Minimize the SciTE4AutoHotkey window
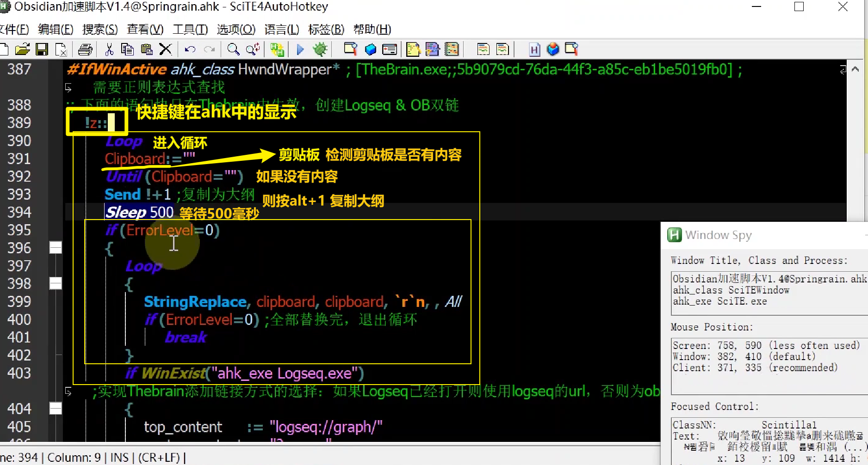 tap(756, 7)
